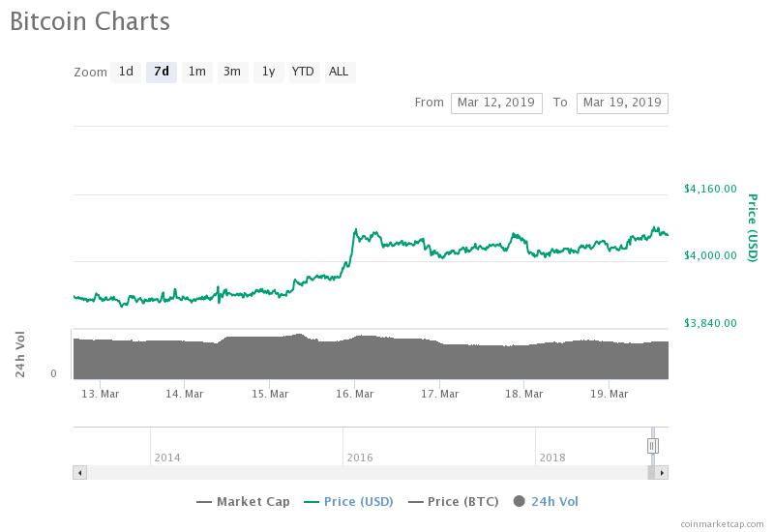Click the navigator right scroll arrow
774x532 pixels.
pos(662,473)
